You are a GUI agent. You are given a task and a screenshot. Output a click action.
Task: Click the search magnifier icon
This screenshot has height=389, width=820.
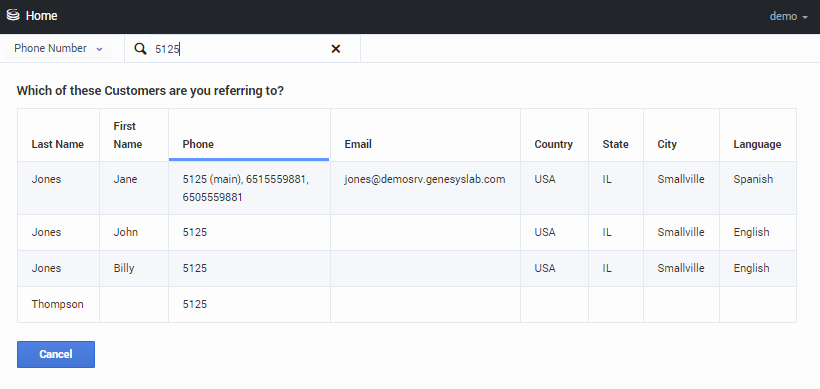140,49
